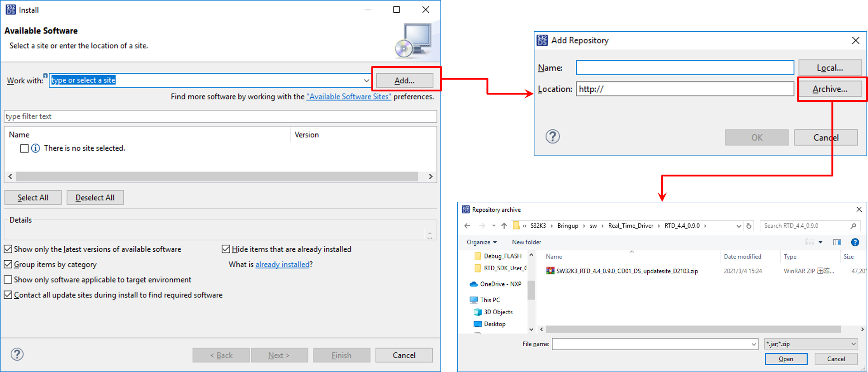Enable Show only software applicable to target environment

[8, 280]
